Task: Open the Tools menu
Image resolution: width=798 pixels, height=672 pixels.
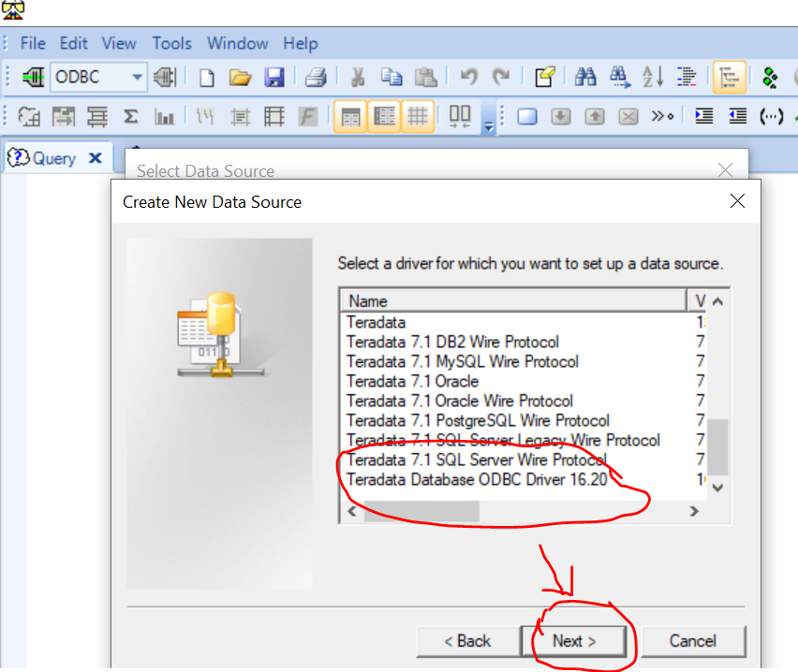Action: click(x=171, y=43)
